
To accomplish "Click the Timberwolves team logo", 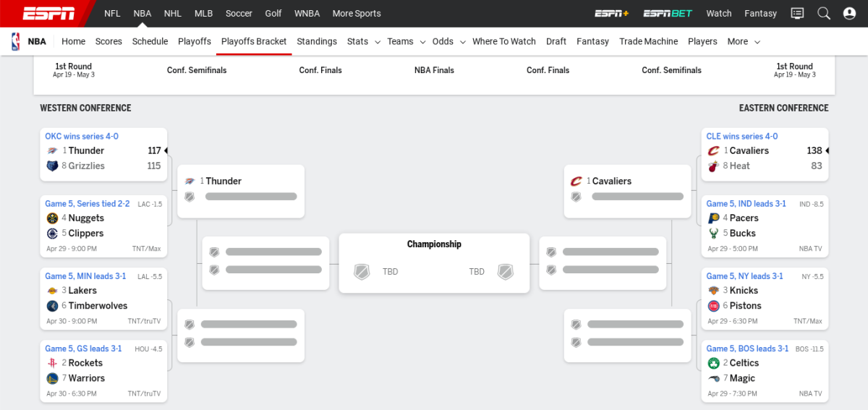I will pos(52,305).
